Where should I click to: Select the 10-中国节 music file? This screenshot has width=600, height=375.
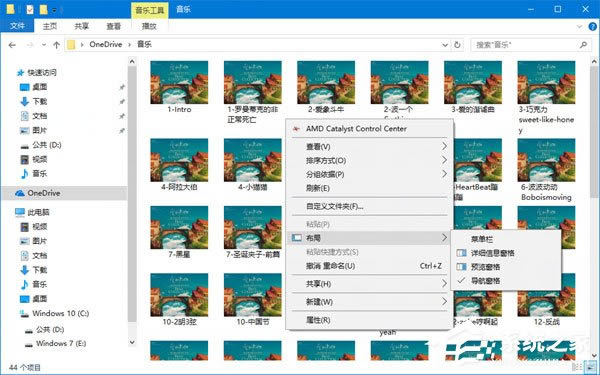[253, 300]
